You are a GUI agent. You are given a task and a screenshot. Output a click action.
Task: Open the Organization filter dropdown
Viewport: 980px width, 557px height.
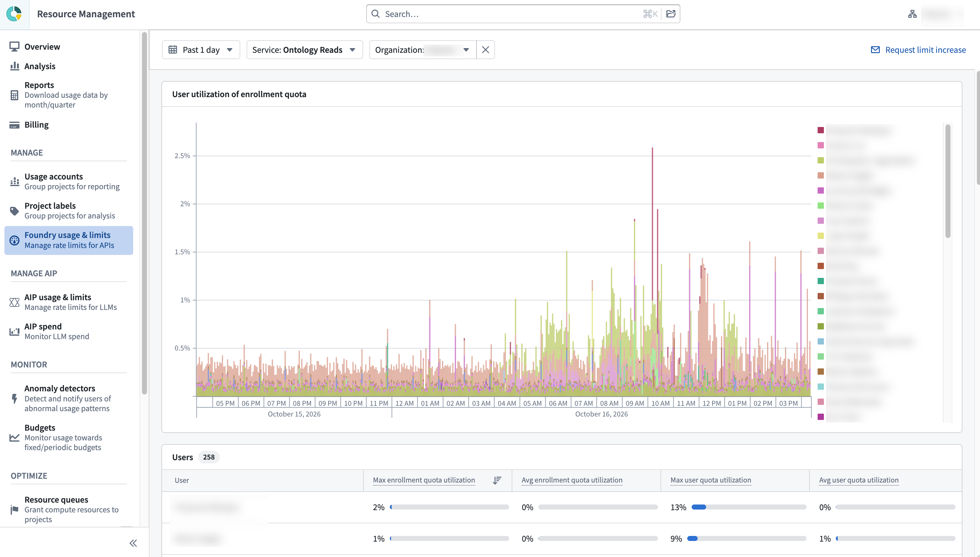423,50
